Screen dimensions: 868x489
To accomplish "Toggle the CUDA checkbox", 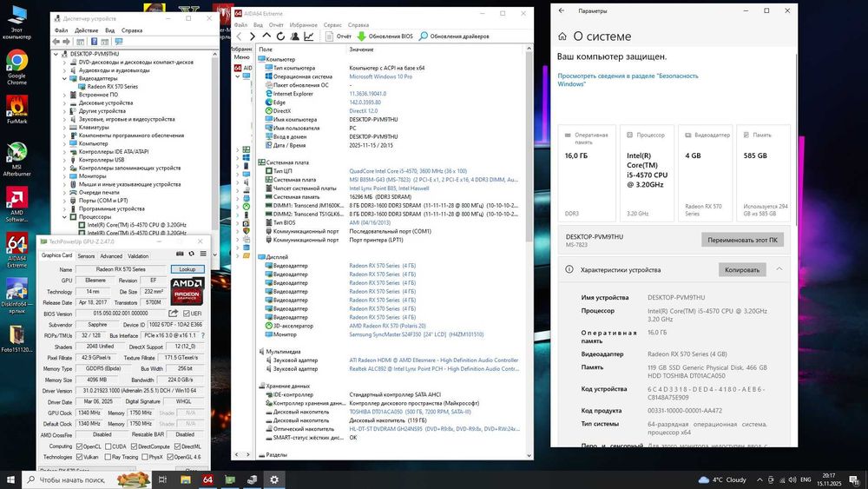I will point(108,446).
